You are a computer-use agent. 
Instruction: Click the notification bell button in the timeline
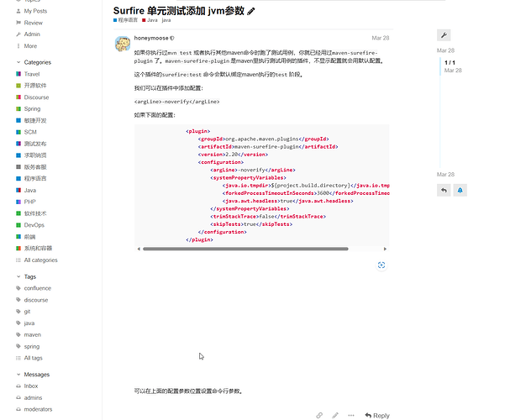coord(460,190)
